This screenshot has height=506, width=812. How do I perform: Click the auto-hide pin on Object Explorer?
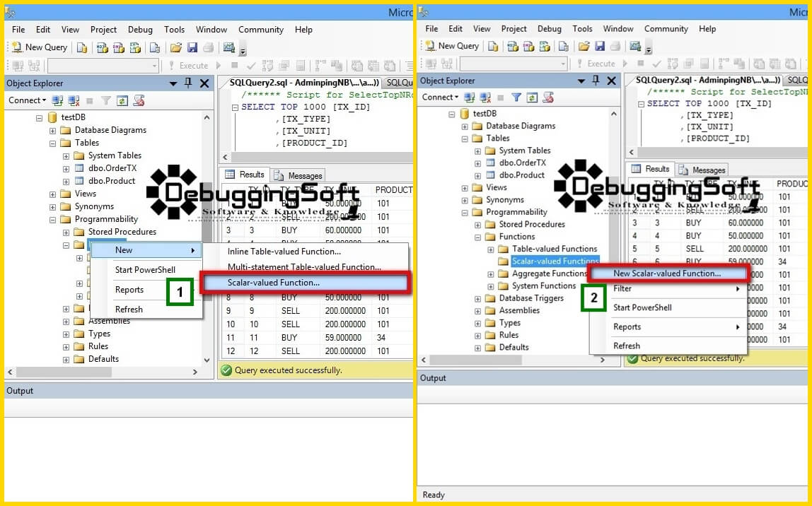tap(187, 83)
